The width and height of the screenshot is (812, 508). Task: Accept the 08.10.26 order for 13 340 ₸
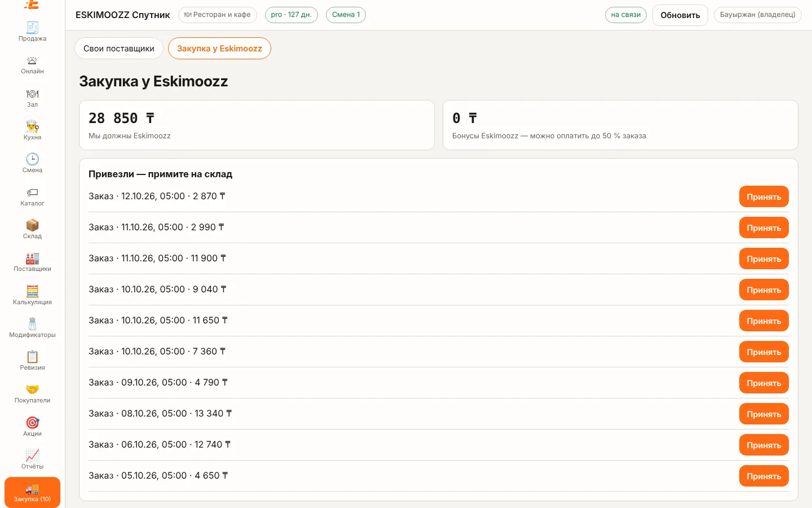click(x=764, y=414)
